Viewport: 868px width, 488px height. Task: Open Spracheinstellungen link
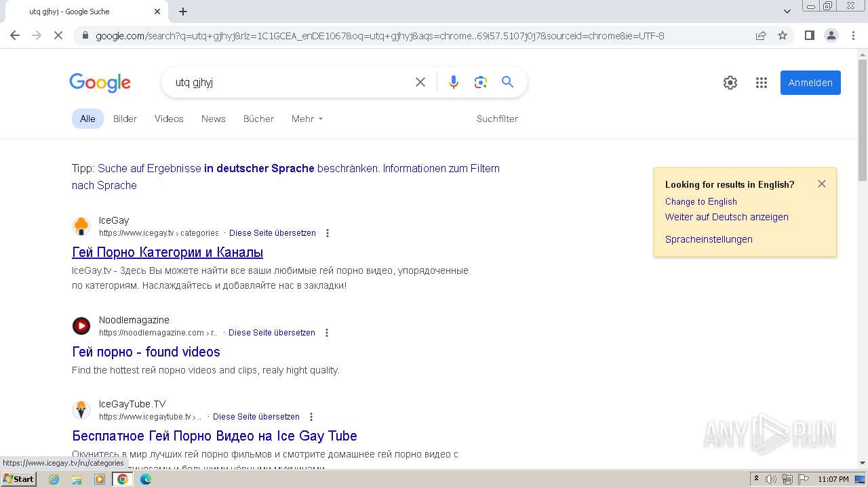click(x=709, y=239)
